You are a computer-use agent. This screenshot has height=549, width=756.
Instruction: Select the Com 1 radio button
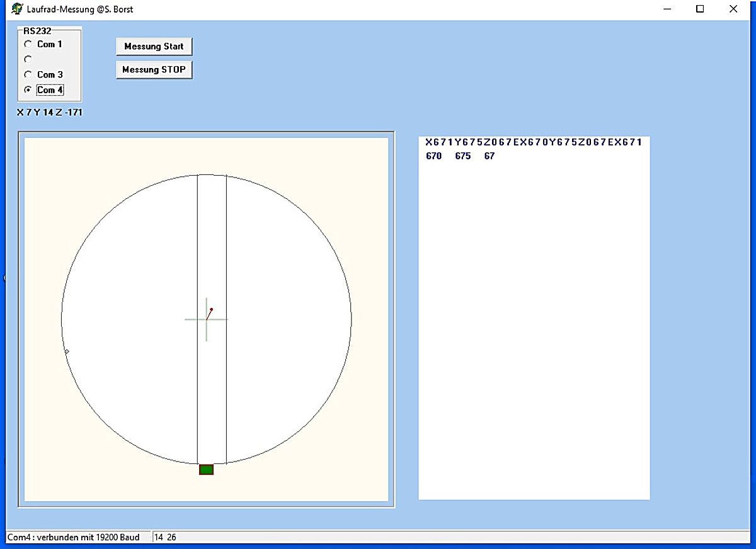pos(28,44)
